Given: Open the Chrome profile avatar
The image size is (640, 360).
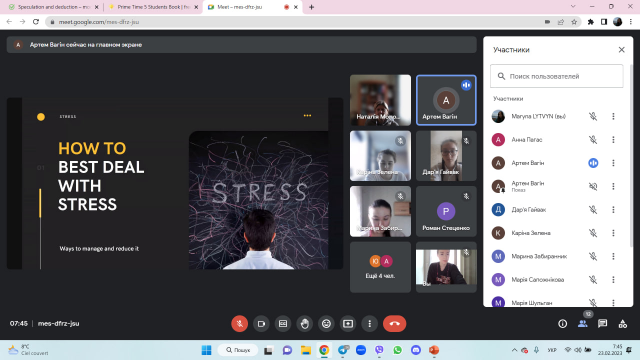Looking at the screenshot, I should [x=618, y=22].
